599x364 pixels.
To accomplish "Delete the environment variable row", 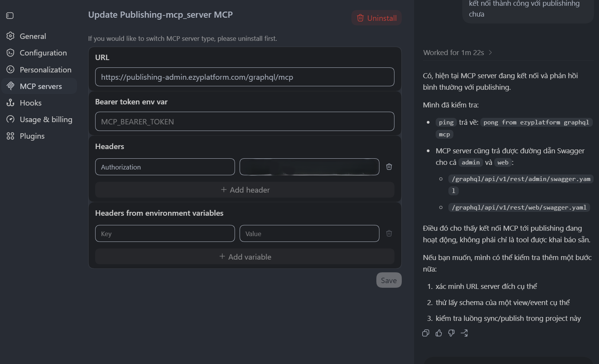I will [389, 233].
